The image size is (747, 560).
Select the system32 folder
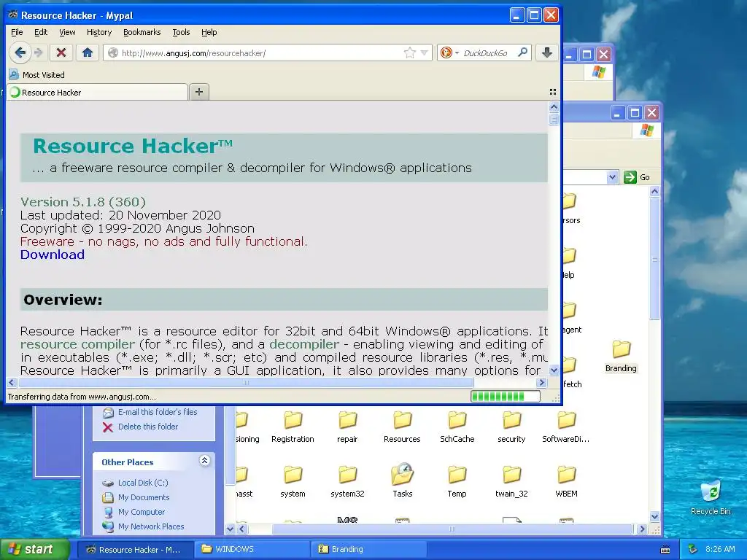coord(347,482)
